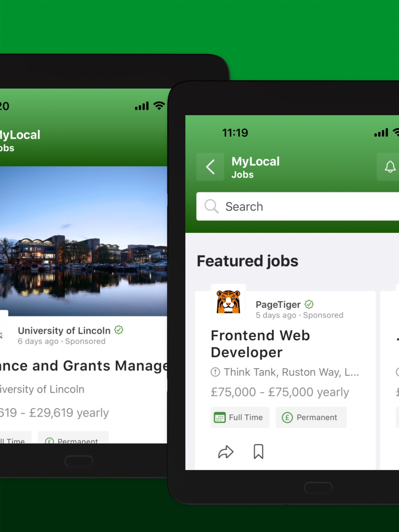Open the Finance and Grants Manager listing
Screen dimensions: 399x532
click(x=84, y=366)
